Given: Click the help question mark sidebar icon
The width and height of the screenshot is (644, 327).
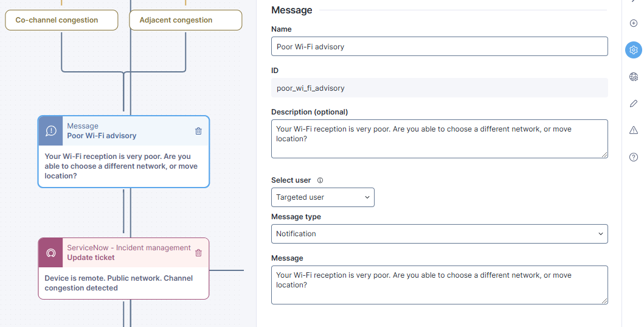Looking at the screenshot, I should point(633,157).
